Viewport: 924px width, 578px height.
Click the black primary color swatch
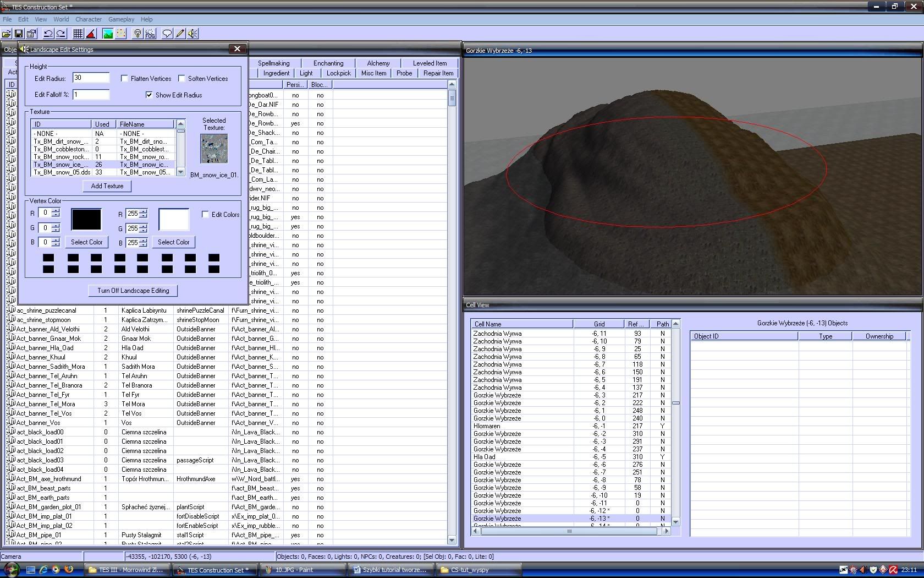pos(86,219)
